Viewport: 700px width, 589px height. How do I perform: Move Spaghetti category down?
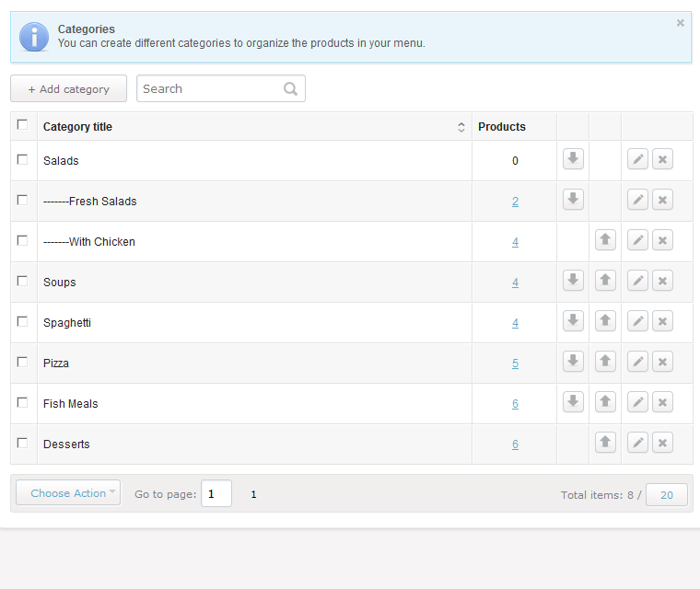(x=573, y=321)
